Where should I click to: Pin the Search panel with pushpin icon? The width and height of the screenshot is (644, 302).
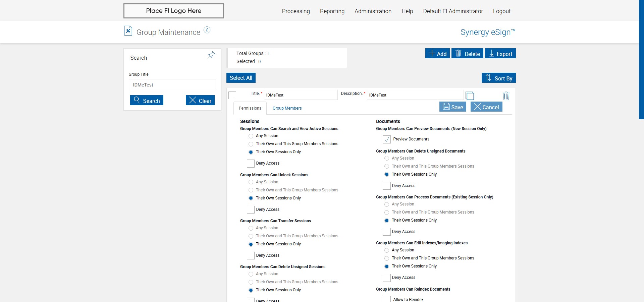(211, 55)
